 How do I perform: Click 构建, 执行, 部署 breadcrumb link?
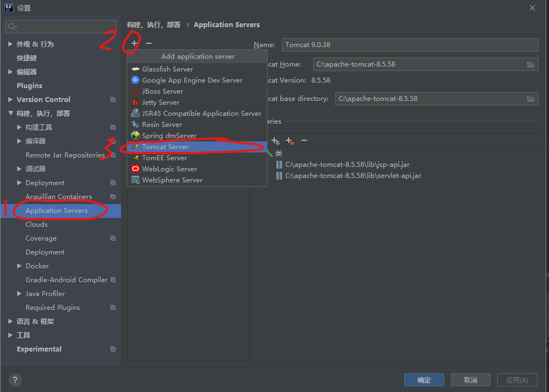[154, 25]
